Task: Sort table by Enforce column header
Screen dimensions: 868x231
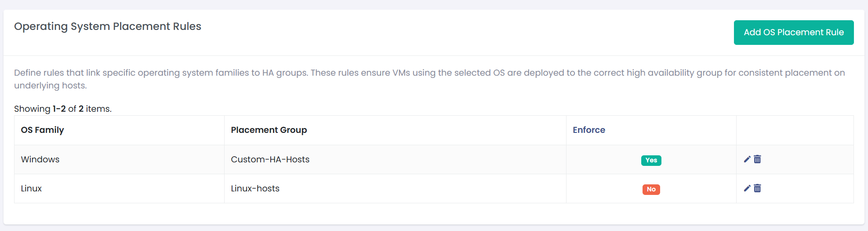Action: point(589,130)
